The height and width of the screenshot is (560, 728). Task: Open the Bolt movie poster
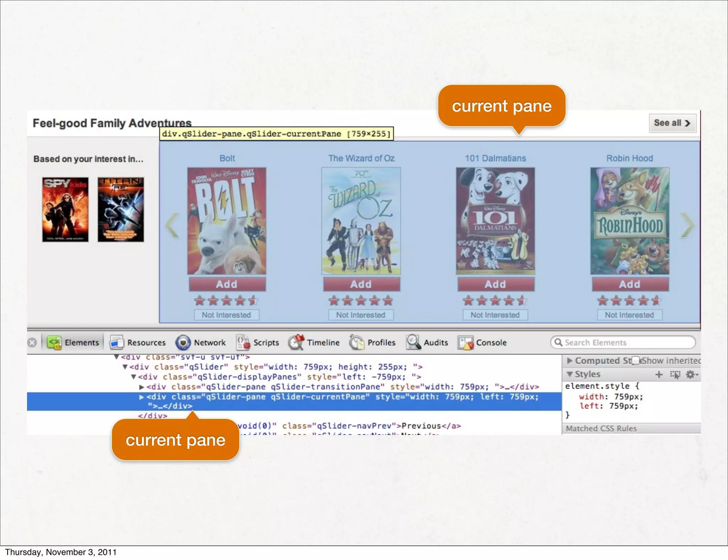pyautogui.click(x=227, y=221)
